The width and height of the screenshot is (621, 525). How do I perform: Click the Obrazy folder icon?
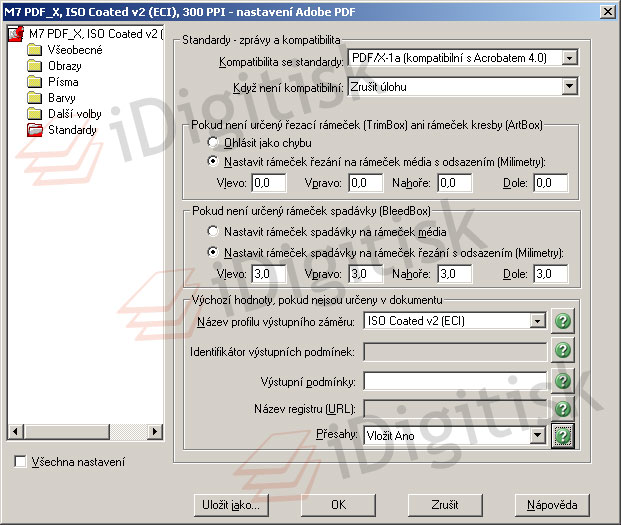pos(34,66)
